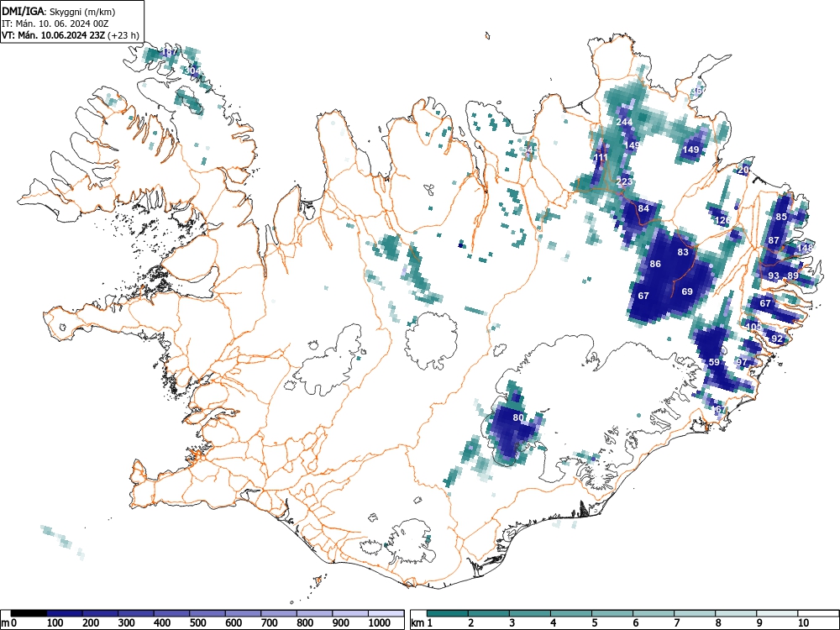Click the visibility value 87
This screenshot has width=840, height=630.
[774, 240]
